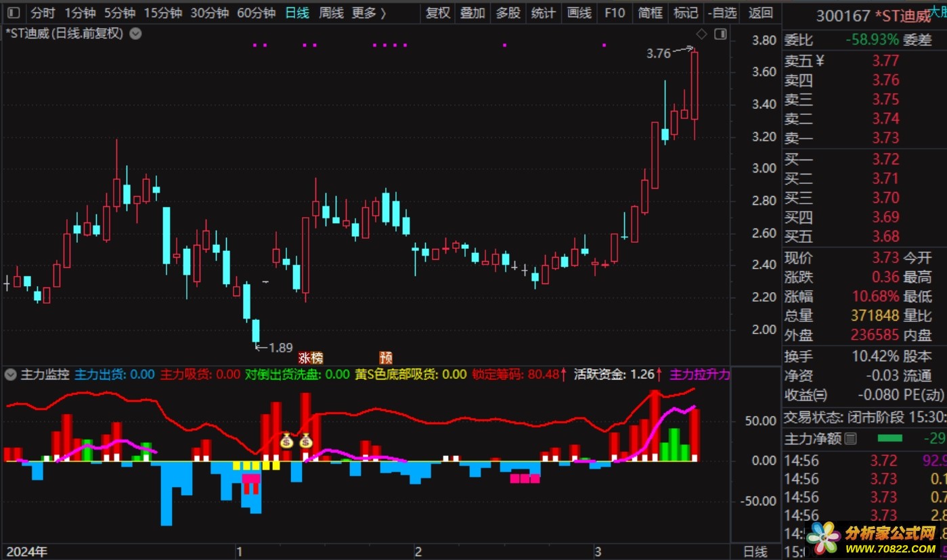Click the 买三 price 3.70

[x=885, y=197]
